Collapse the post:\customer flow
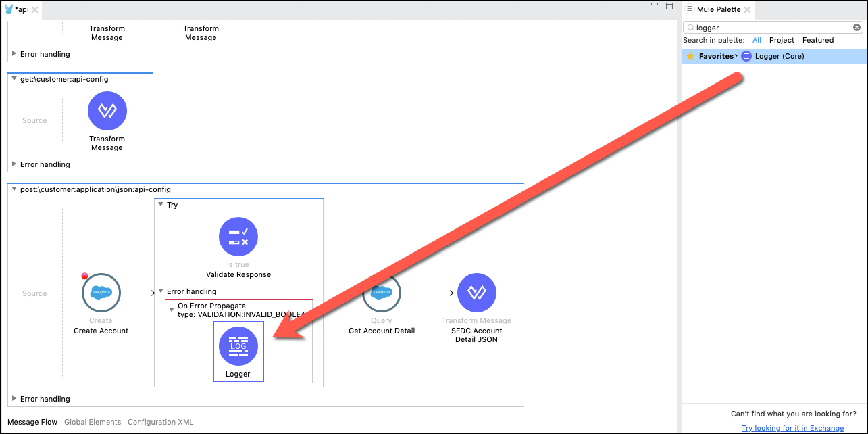The height and width of the screenshot is (434, 868). (14, 189)
